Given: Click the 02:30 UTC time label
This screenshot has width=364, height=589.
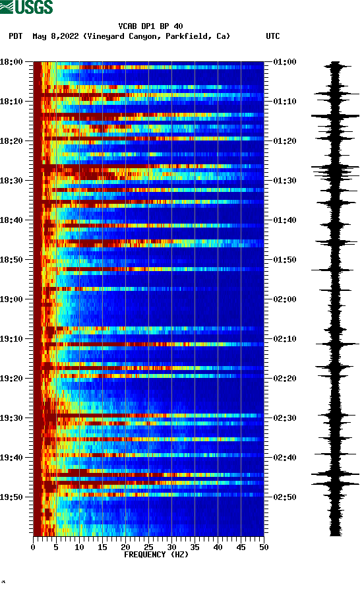Looking at the screenshot, I should pos(285,418).
